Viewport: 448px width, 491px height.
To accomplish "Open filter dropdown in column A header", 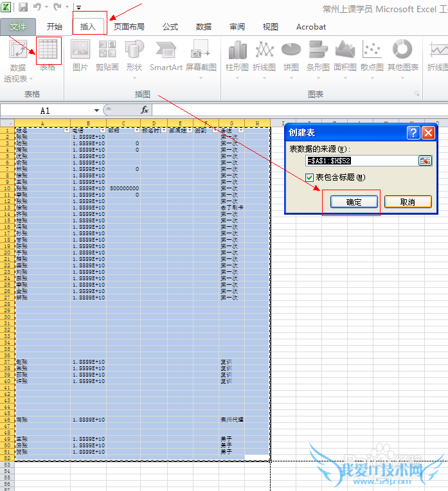I will pyautogui.click(x=67, y=130).
